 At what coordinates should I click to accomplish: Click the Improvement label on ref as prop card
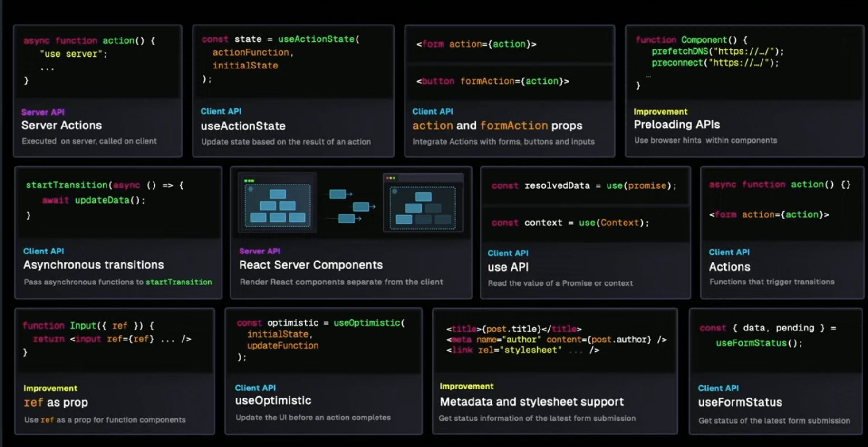[x=50, y=388]
